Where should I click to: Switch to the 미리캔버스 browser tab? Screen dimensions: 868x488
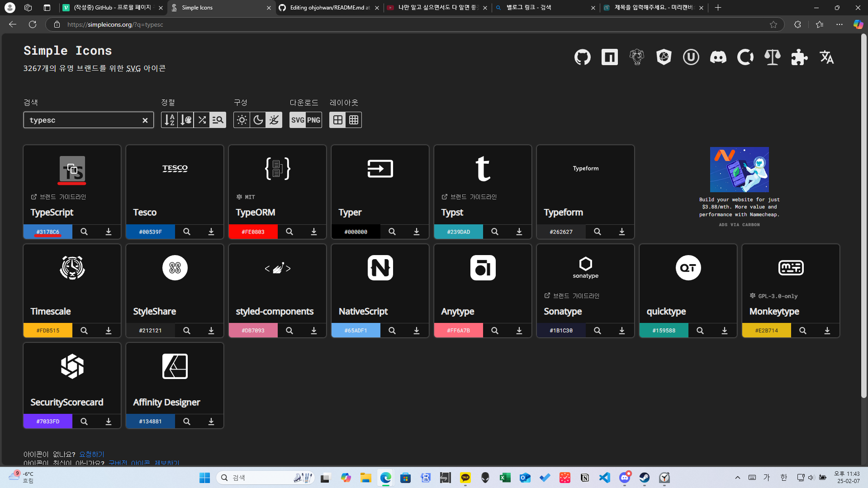[x=654, y=8]
